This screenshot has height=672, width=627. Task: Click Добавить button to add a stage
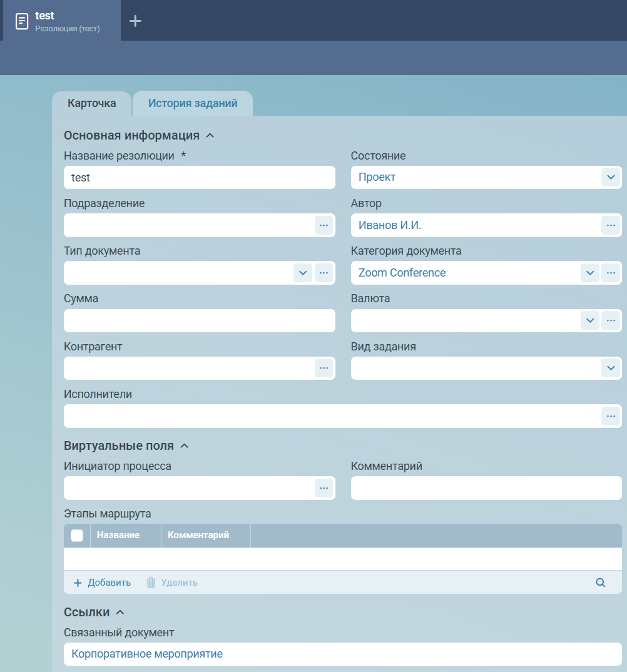click(x=103, y=583)
